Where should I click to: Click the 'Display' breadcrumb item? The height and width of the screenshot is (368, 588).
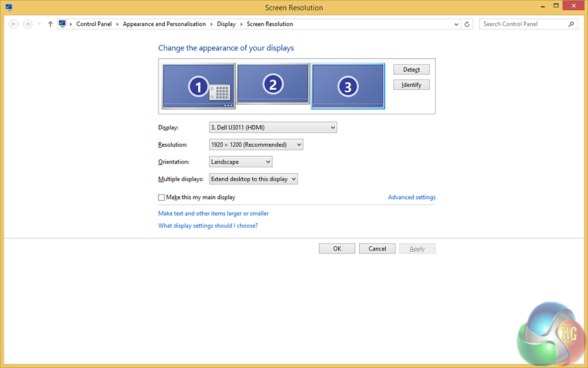(226, 24)
